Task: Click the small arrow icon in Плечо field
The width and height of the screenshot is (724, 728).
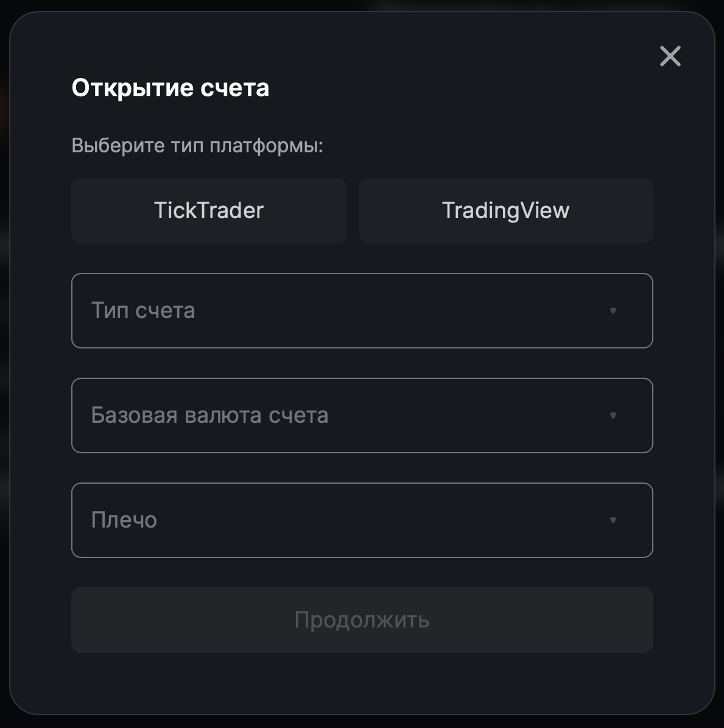Action: [613, 520]
